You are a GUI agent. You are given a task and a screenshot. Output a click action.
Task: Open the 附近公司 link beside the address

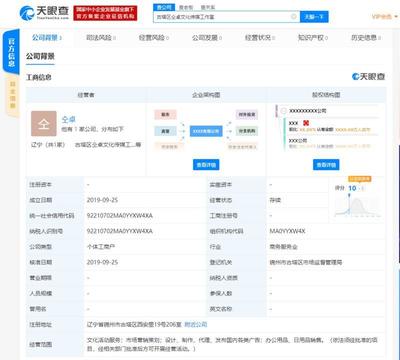[196, 324]
